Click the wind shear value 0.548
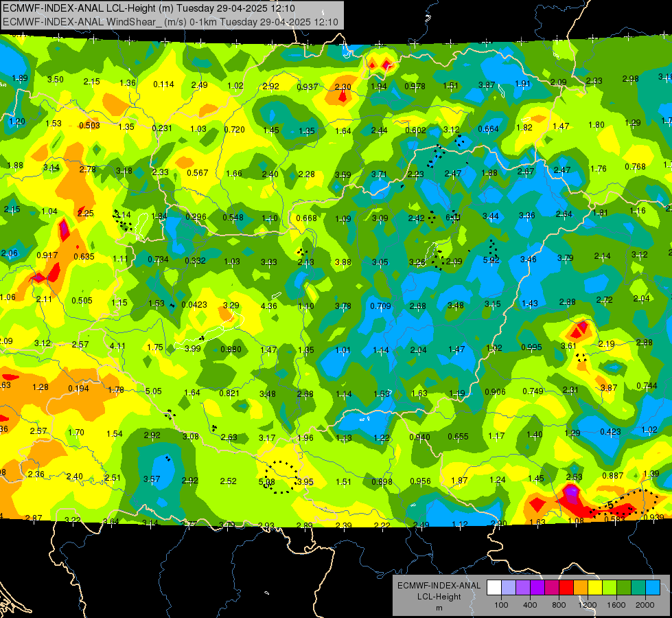Viewport: 672px width, 618px height. pyautogui.click(x=233, y=218)
